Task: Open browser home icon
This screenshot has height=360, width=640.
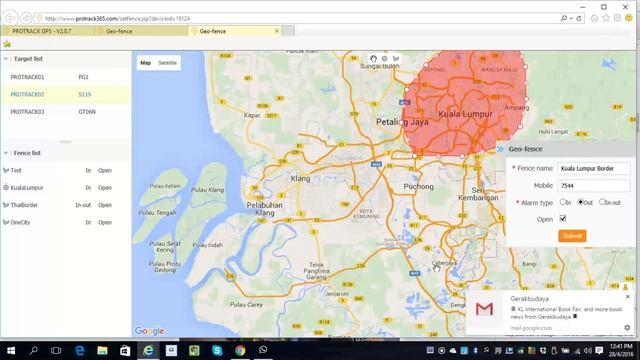Action: [x=594, y=18]
